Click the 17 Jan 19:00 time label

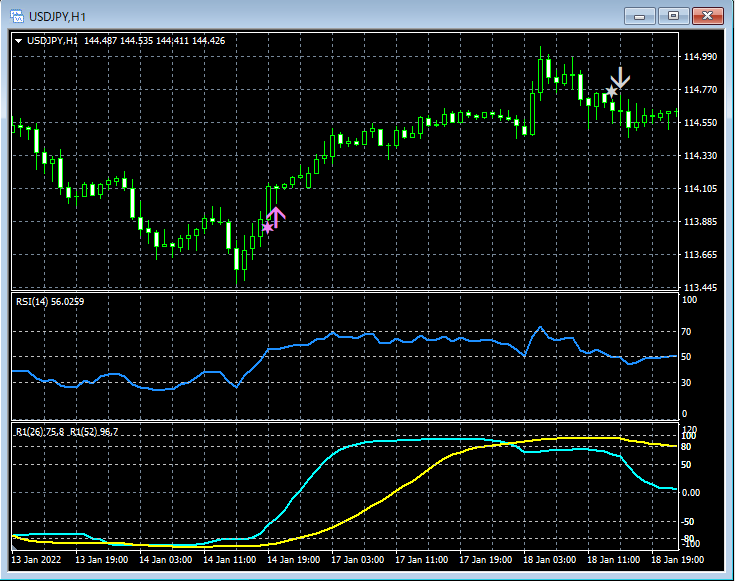(x=485, y=560)
